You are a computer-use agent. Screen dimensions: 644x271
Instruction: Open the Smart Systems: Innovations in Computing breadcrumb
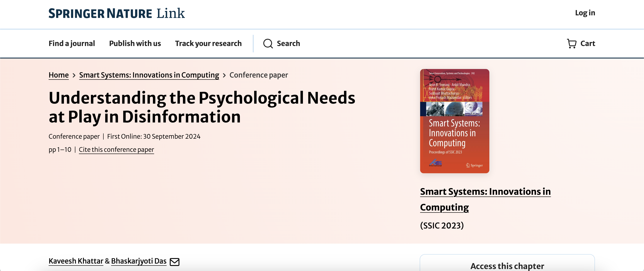pos(149,75)
